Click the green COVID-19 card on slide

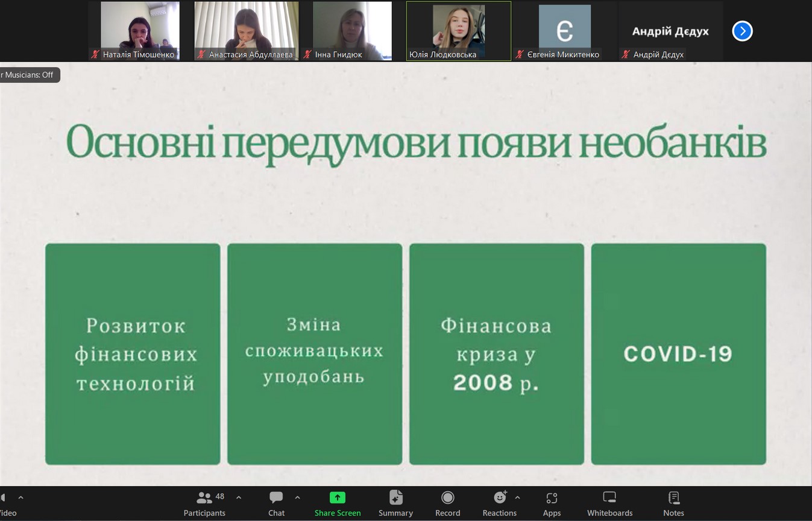point(678,354)
